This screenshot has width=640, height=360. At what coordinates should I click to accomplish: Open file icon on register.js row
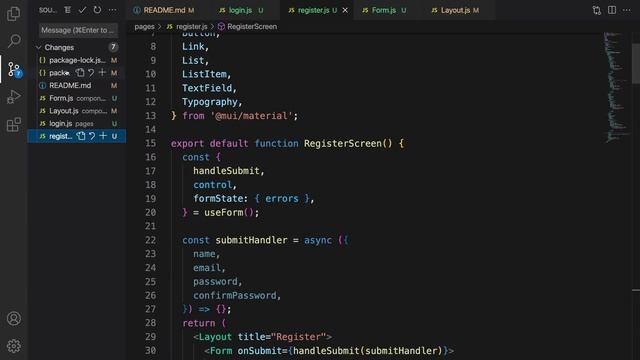point(81,136)
